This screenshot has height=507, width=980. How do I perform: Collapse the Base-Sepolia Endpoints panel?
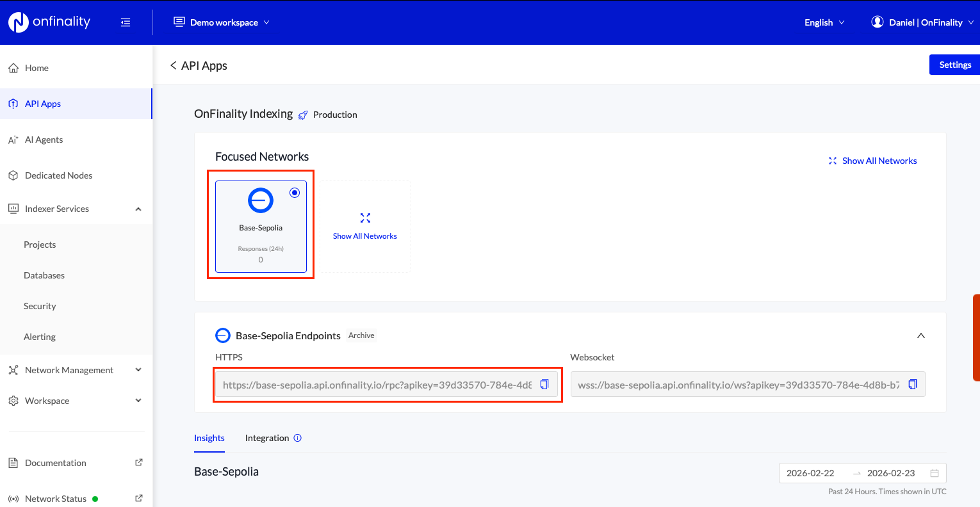click(x=920, y=335)
